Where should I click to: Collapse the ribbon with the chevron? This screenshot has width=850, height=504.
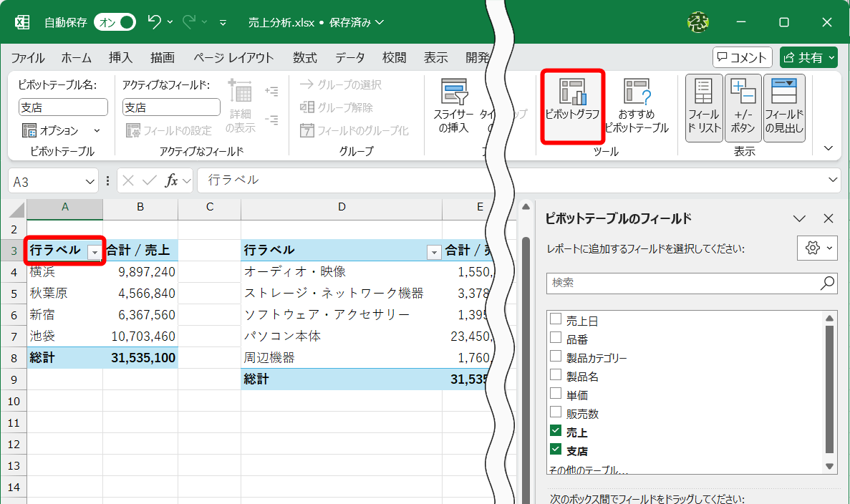pyautogui.click(x=829, y=148)
